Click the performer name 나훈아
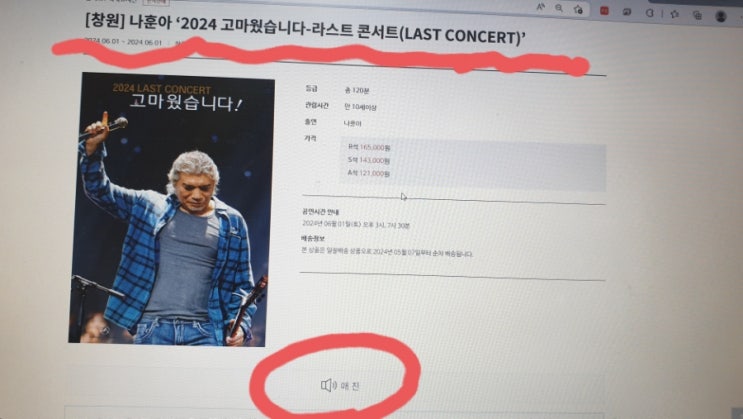This screenshot has height=419, width=743. [x=353, y=124]
